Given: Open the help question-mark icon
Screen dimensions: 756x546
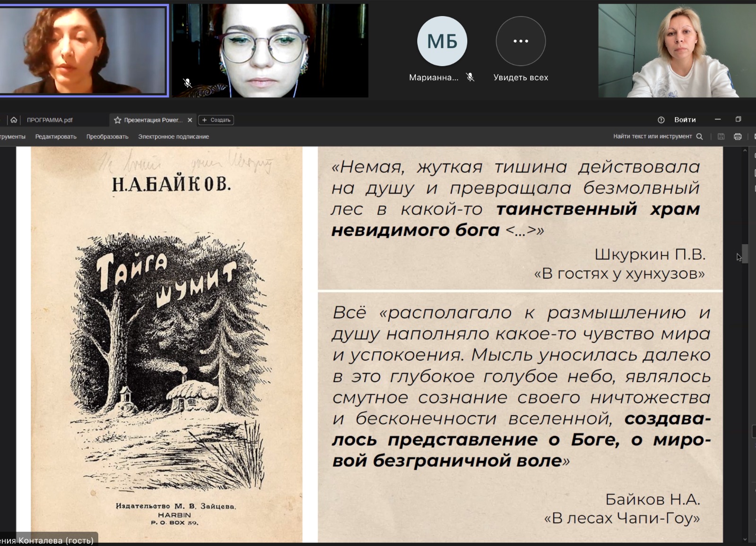Looking at the screenshot, I should 661,120.
